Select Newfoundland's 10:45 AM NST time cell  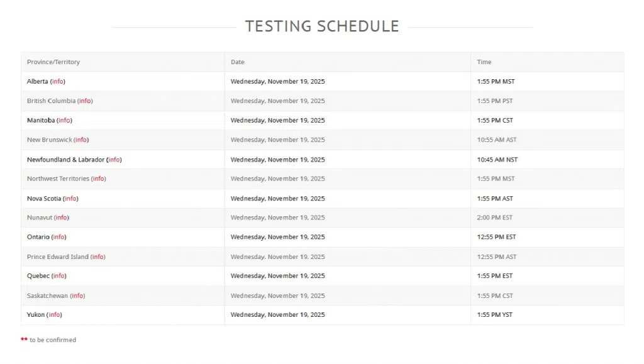tap(497, 160)
